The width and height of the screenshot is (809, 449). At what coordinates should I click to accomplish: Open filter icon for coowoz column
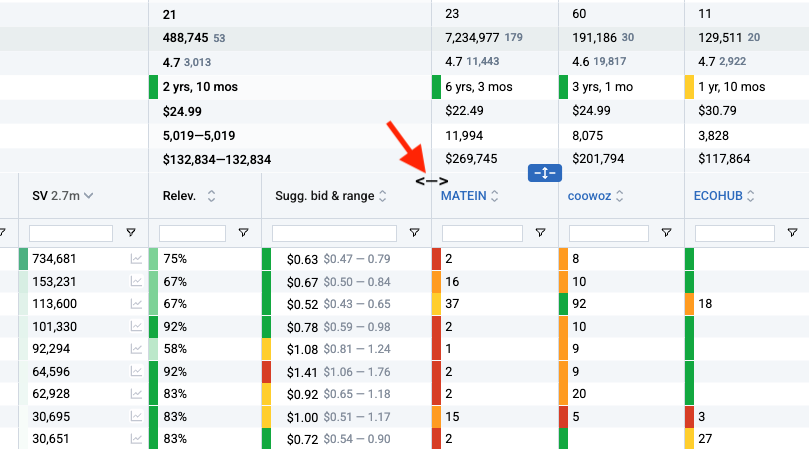(x=666, y=233)
